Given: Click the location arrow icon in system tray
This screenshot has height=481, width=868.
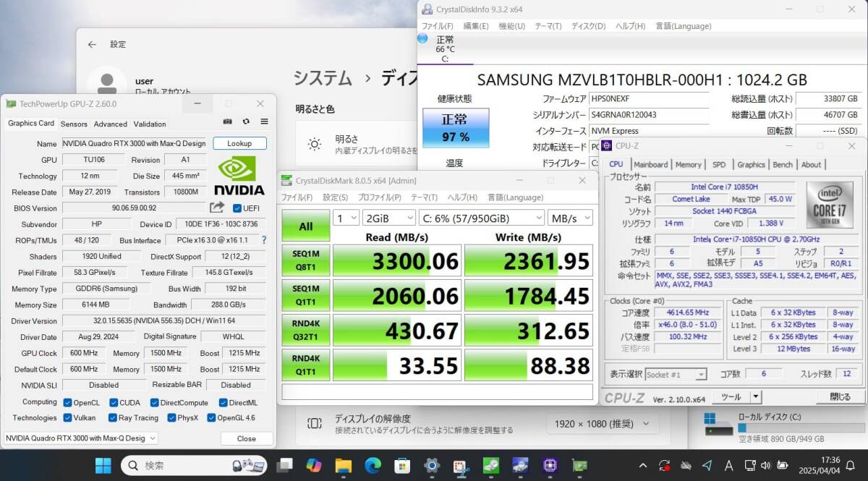Looking at the screenshot, I should (707, 464).
